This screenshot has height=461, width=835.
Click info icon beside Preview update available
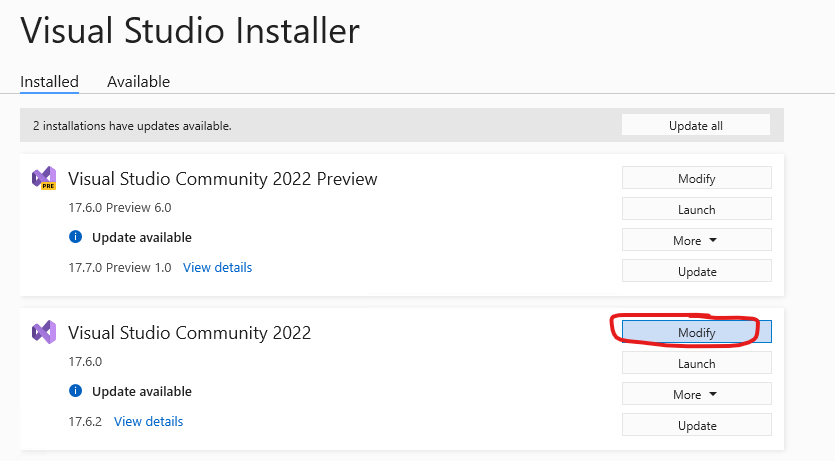(x=76, y=237)
